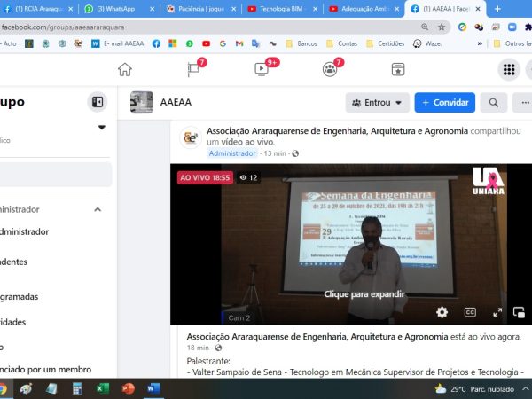Toggle closed captions on the video
This screenshot has height=399, width=532.
pos(470,312)
